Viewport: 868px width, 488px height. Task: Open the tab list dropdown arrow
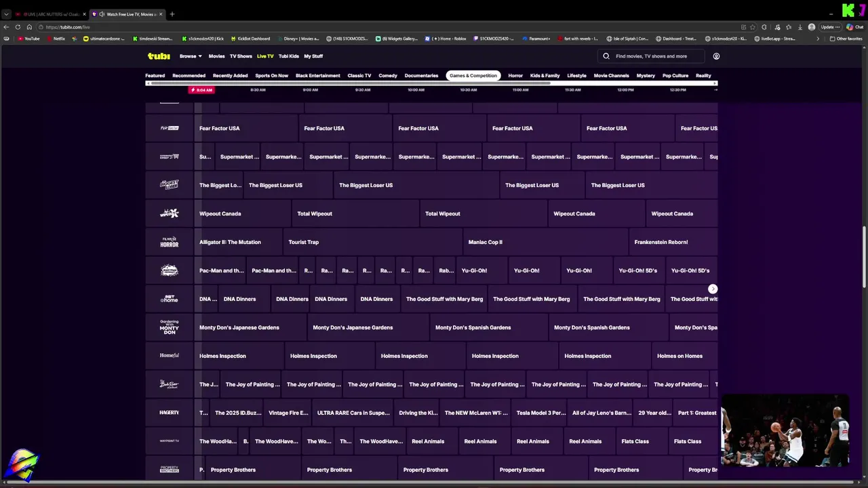click(x=6, y=14)
